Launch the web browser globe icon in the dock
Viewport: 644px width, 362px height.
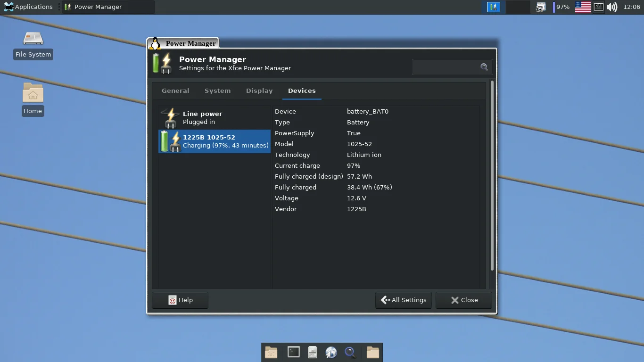coord(331,352)
